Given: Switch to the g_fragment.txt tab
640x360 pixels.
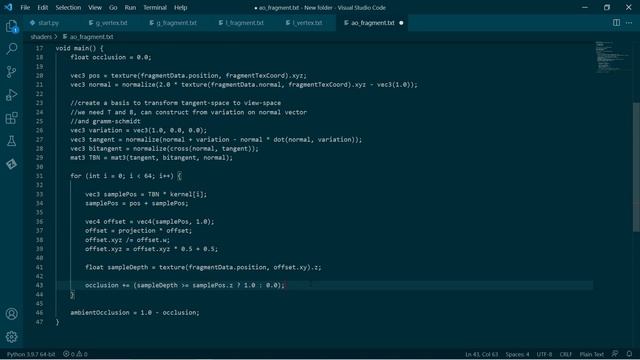Looking at the screenshot, I should click(176, 23).
